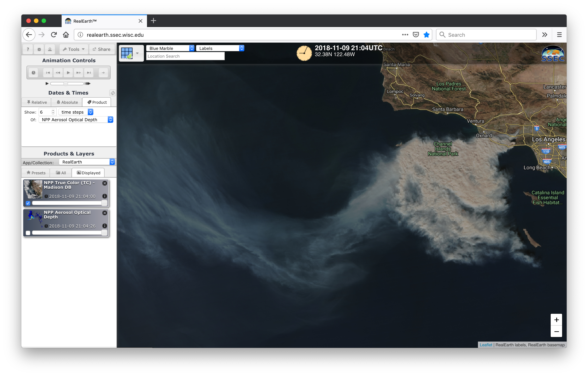Image resolution: width=588 pixels, height=376 pixels.
Task: Click the animation direction arrow button
Action: coord(103,73)
